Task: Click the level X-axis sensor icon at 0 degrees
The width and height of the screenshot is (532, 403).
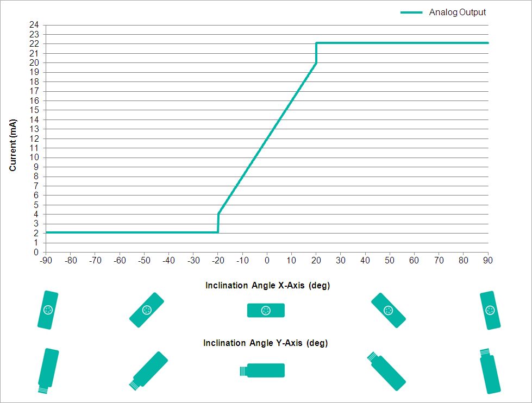Action: click(266, 310)
